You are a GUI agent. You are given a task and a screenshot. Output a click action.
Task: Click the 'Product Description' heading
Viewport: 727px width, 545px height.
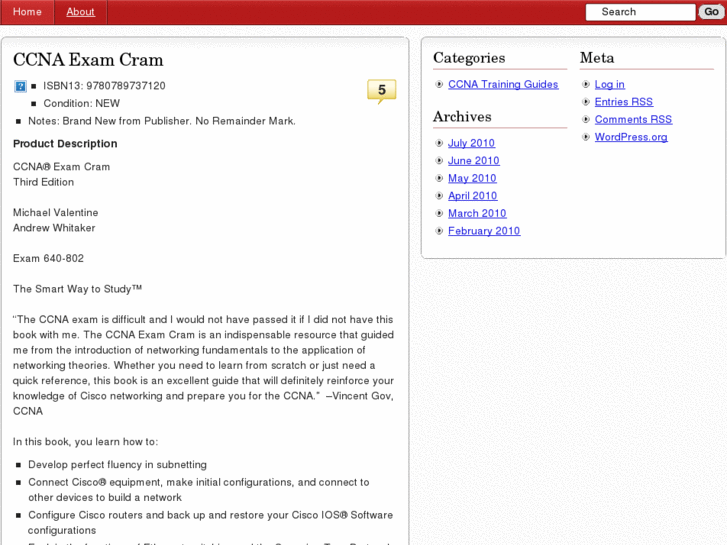click(x=65, y=144)
